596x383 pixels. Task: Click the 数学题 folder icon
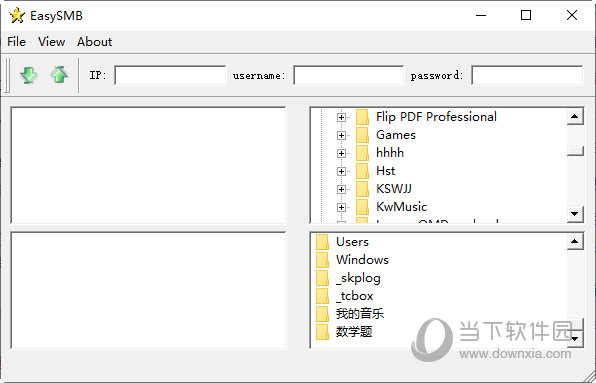(322, 332)
